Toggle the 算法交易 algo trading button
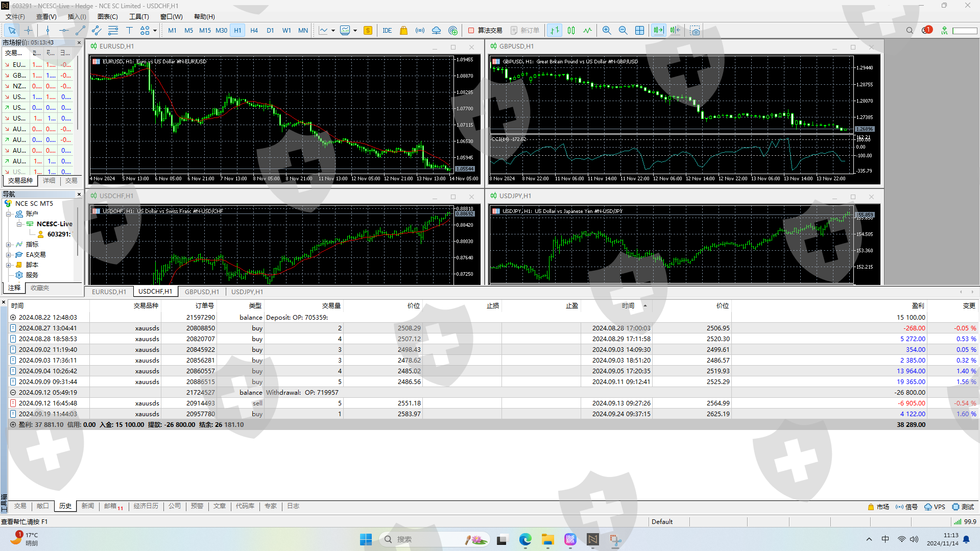This screenshot has height=551, width=980. click(485, 31)
